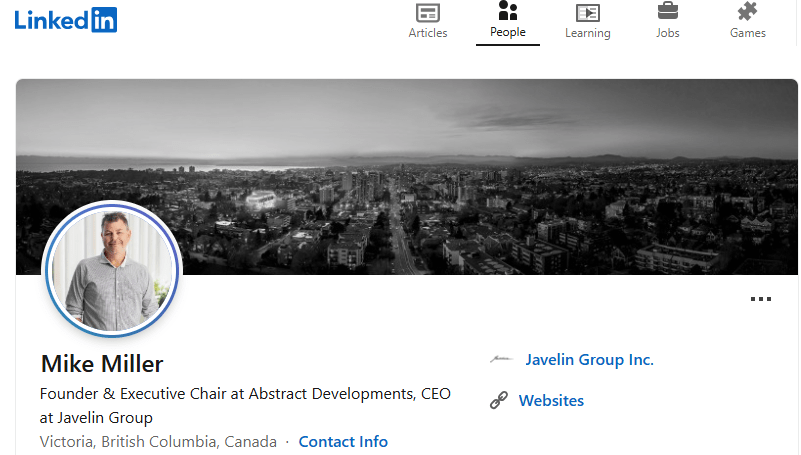The width and height of the screenshot is (801, 455).
Task: Click the Javelin Group company logo icon
Action: (x=500, y=360)
